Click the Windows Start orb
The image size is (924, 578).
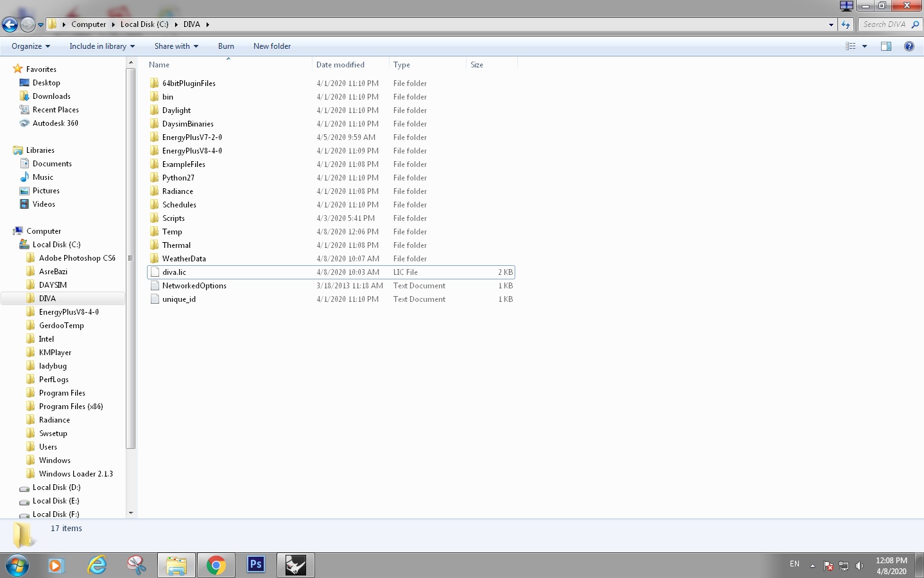(x=17, y=566)
